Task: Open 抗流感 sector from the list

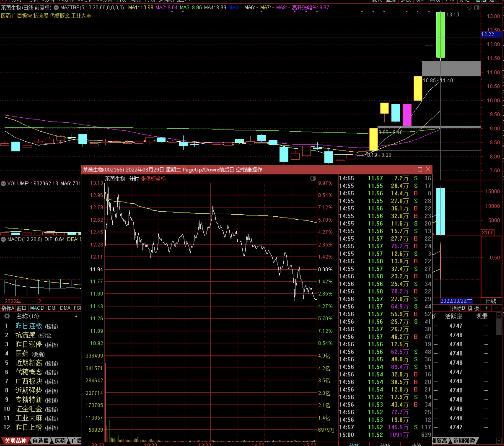Action: (25, 335)
